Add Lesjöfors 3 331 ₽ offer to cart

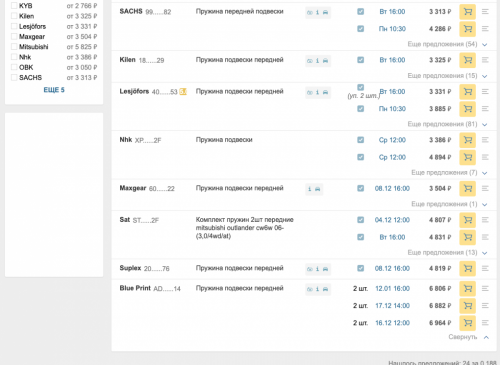pos(467,92)
